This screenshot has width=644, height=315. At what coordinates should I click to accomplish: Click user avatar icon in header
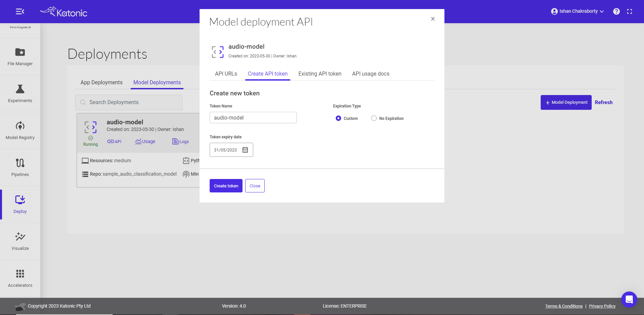[554, 11]
